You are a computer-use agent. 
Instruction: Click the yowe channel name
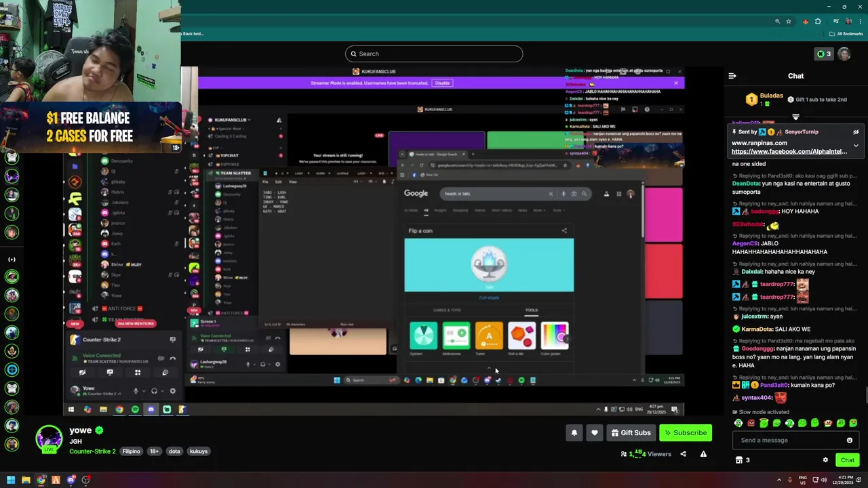[80, 430]
